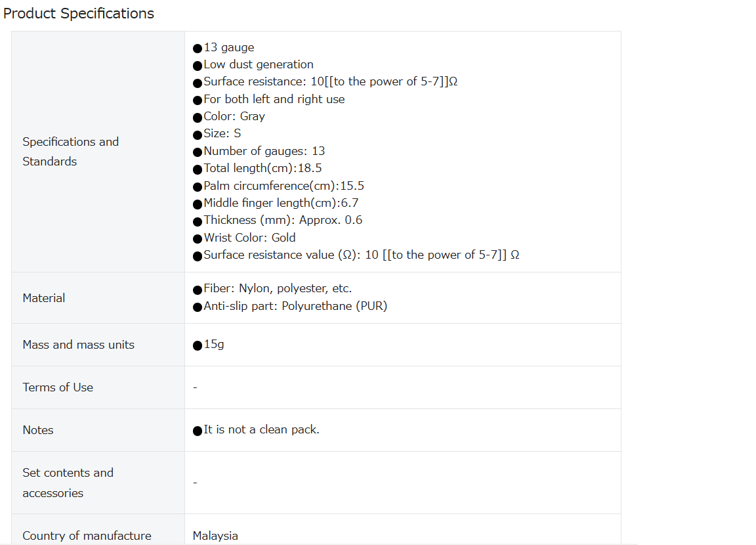This screenshot has width=756, height=545.
Task: Select Malaysia country of manufacture value
Action: pyautogui.click(x=215, y=536)
